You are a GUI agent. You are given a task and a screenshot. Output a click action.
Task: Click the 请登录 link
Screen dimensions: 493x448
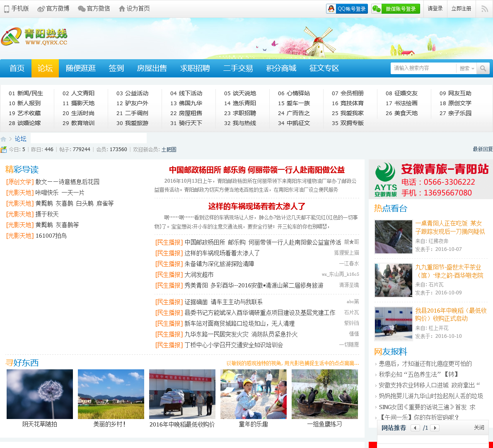tap(435, 8)
